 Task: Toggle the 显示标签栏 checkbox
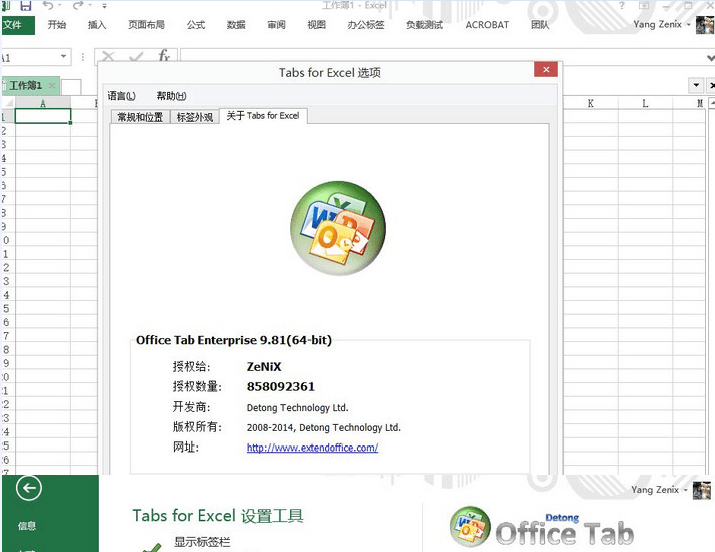(150, 544)
